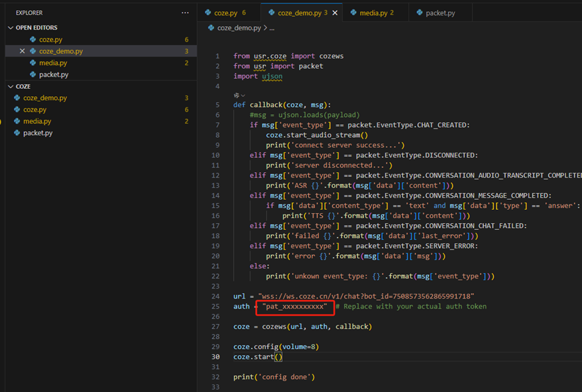Close the coze_demo.py editor tab
The image size is (582, 392).
[x=334, y=13]
